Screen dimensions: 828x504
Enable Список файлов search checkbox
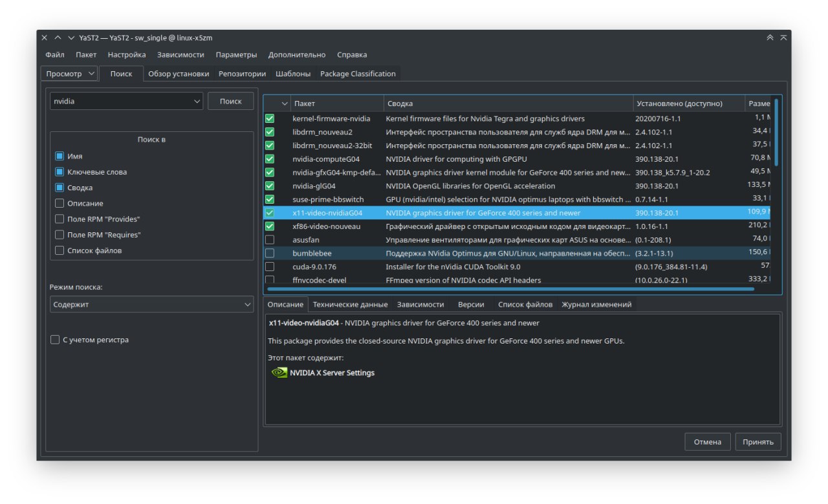click(60, 250)
